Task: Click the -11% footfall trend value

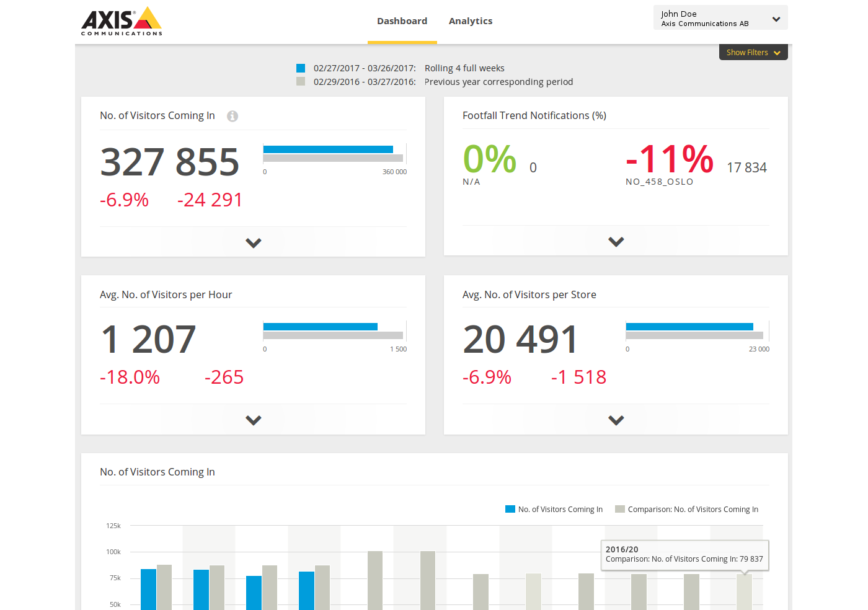Action: pyautogui.click(x=669, y=159)
